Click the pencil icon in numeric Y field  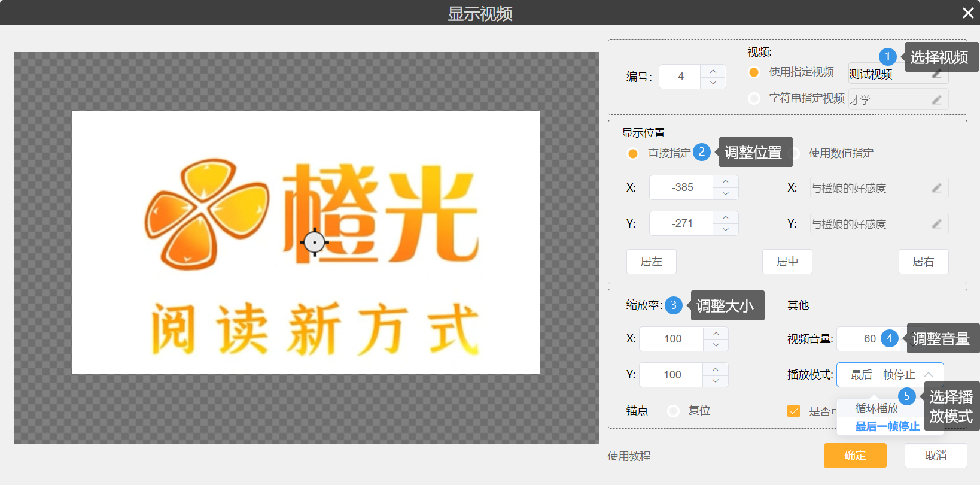(937, 224)
